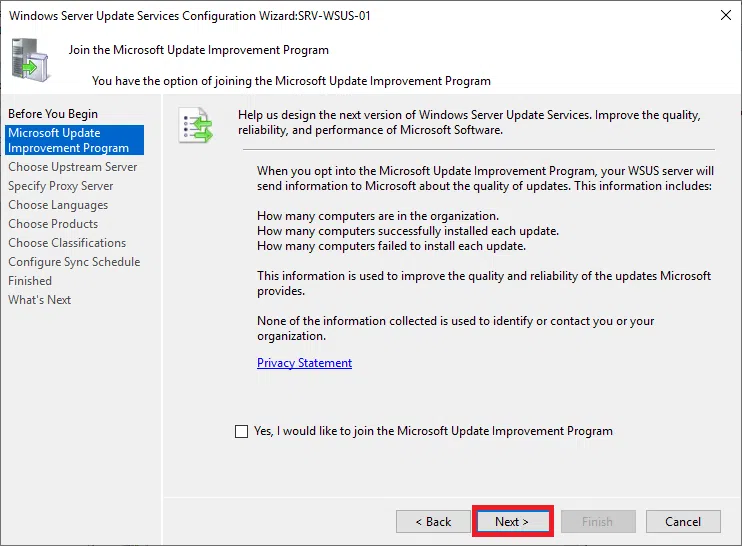Click the WSUS server icon in header
Screen dimensions: 742x546
(30, 58)
